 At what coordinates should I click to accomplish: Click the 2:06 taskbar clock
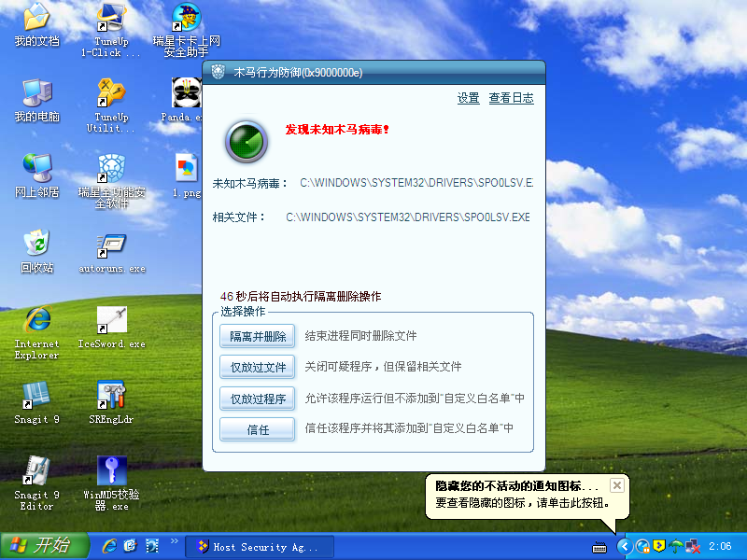point(719,546)
